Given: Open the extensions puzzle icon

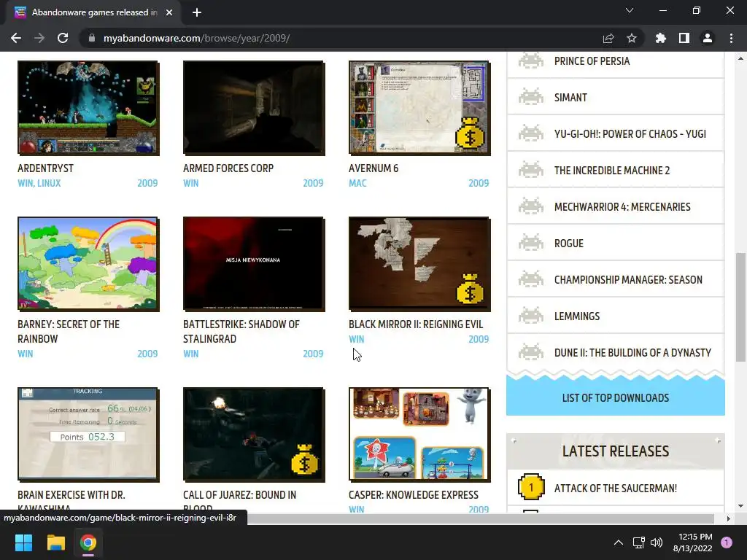Looking at the screenshot, I should 661,38.
